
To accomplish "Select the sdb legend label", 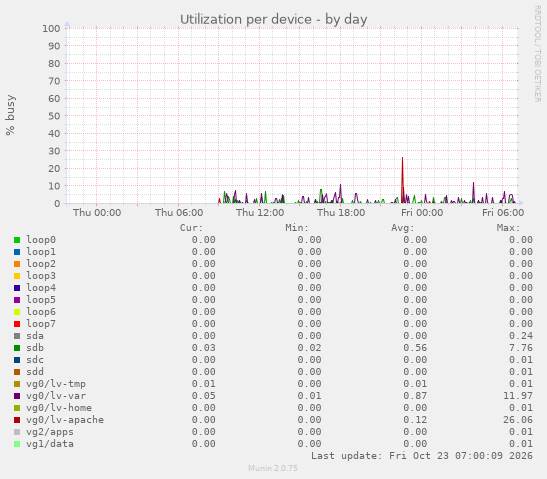I will (x=35, y=348).
